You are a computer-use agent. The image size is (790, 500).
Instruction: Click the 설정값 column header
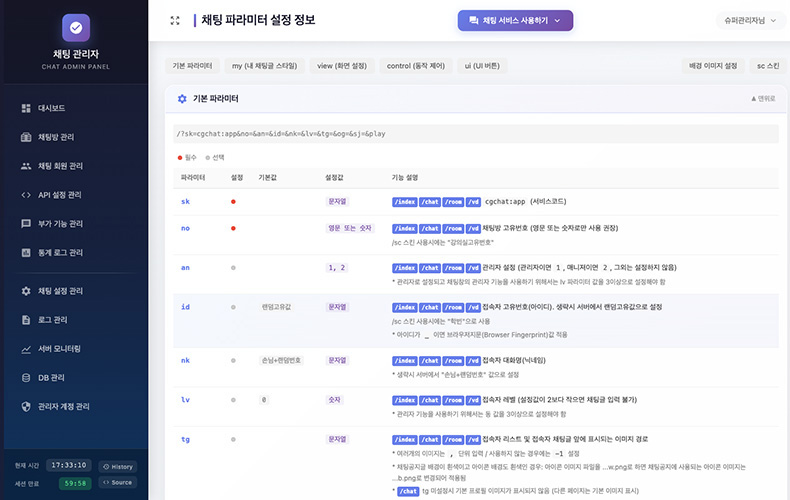[334, 177]
